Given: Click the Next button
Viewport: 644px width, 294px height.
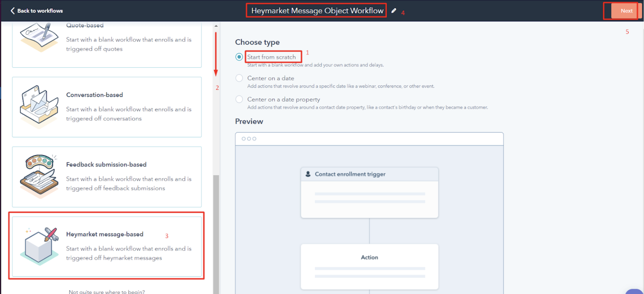Looking at the screenshot, I should pyautogui.click(x=626, y=11).
